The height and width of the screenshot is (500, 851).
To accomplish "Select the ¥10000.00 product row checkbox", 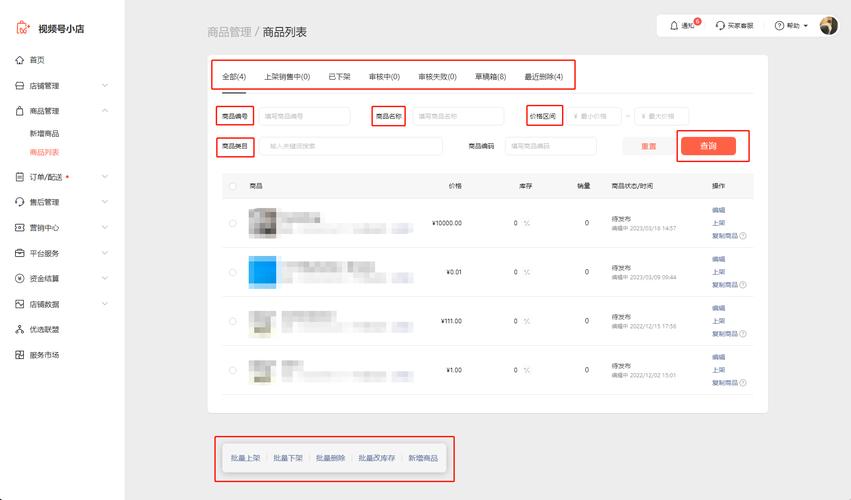I will (233, 223).
